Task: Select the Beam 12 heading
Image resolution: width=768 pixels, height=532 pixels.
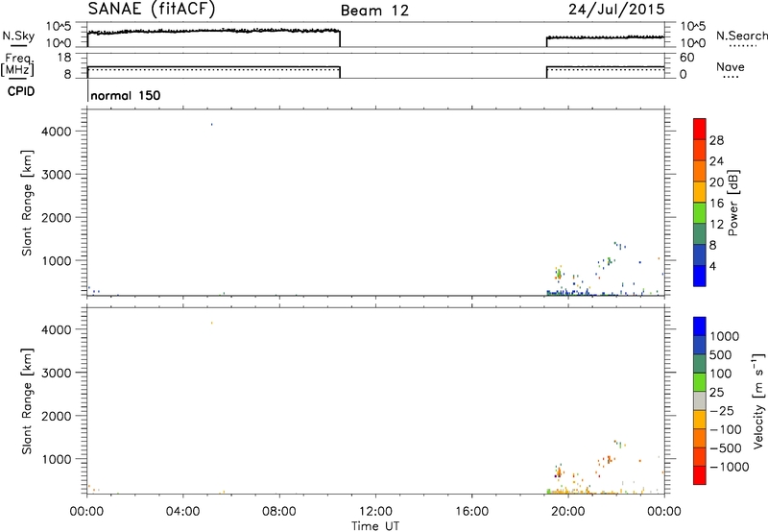Action: pos(374,11)
